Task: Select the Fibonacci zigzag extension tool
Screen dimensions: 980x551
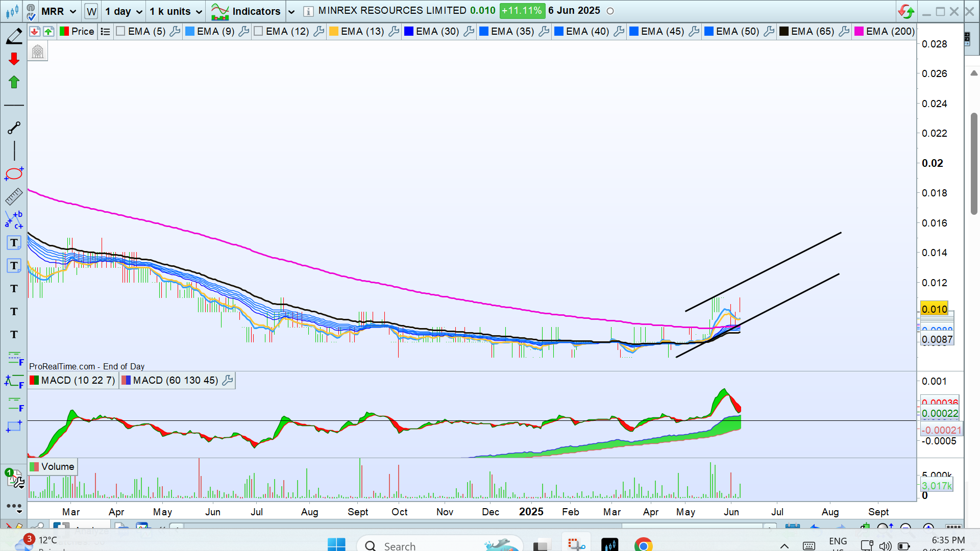Action: (14, 381)
